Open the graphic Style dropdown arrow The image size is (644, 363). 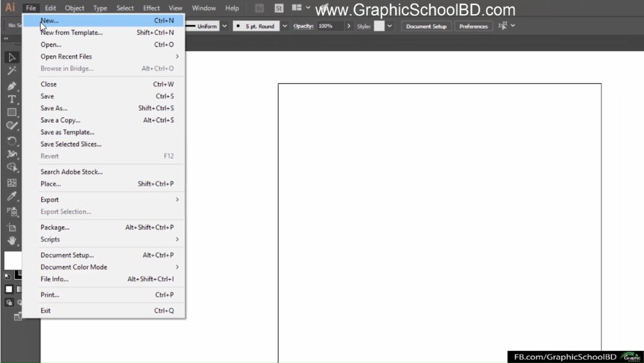pyautogui.click(x=390, y=26)
